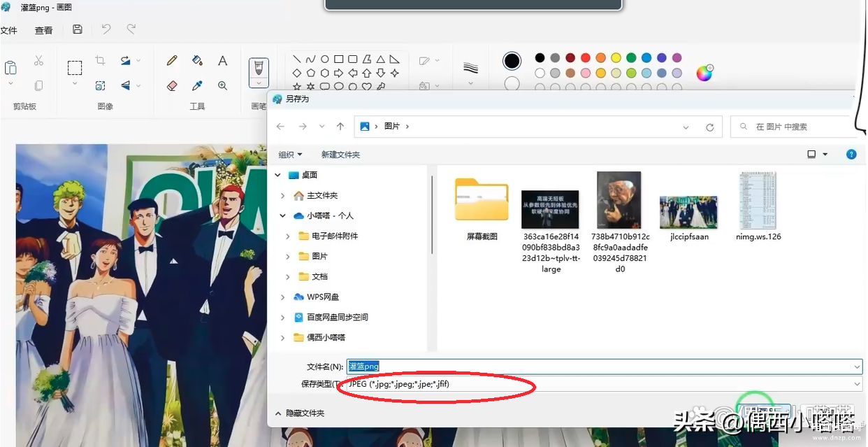Click the 新建文件夹 button
The image size is (868, 447).
pyautogui.click(x=340, y=155)
